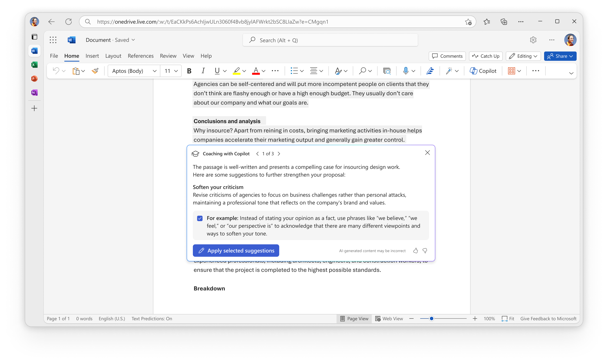Toggle bold formatting in the ribbon
Image resolution: width=608 pixels, height=364 pixels.
coord(189,71)
